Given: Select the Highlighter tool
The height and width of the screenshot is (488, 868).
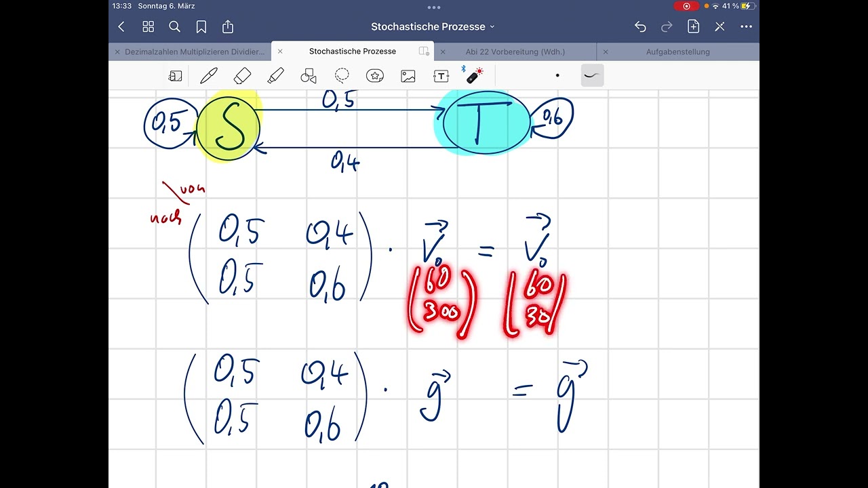Looking at the screenshot, I should (x=275, y=76).
